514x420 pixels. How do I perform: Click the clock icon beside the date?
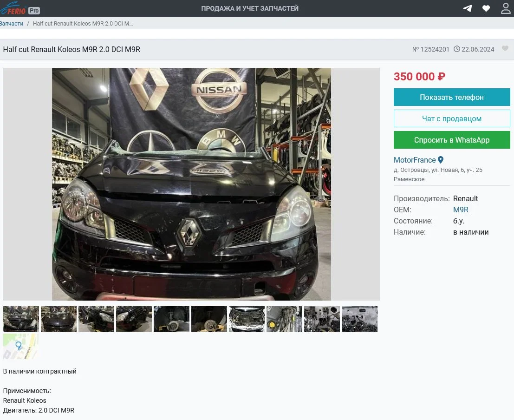point(456,49)
